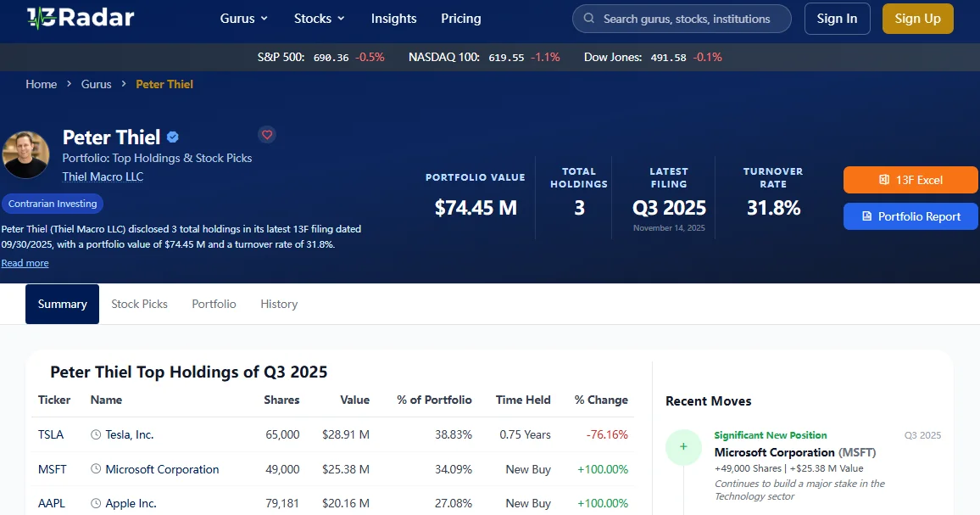The width and height of the screenshot is (980, 515).
Task: Click Peter Thiel's profile photo
Action: 25,154
